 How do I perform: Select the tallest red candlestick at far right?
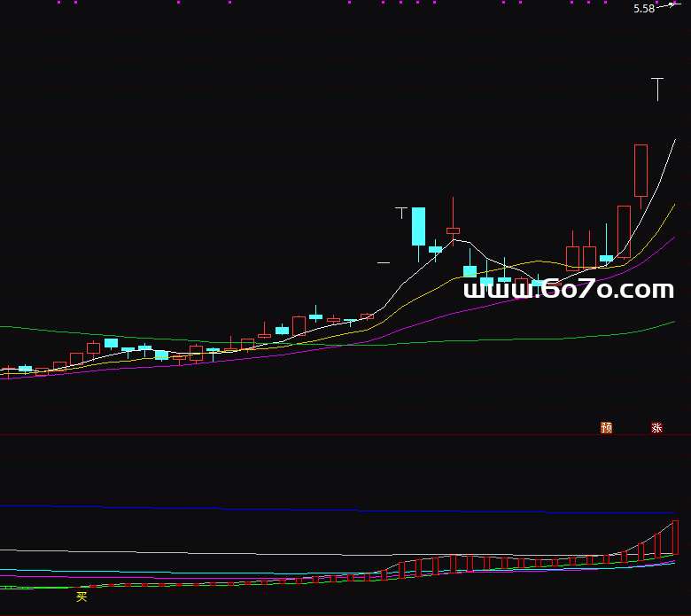(641, 170)
